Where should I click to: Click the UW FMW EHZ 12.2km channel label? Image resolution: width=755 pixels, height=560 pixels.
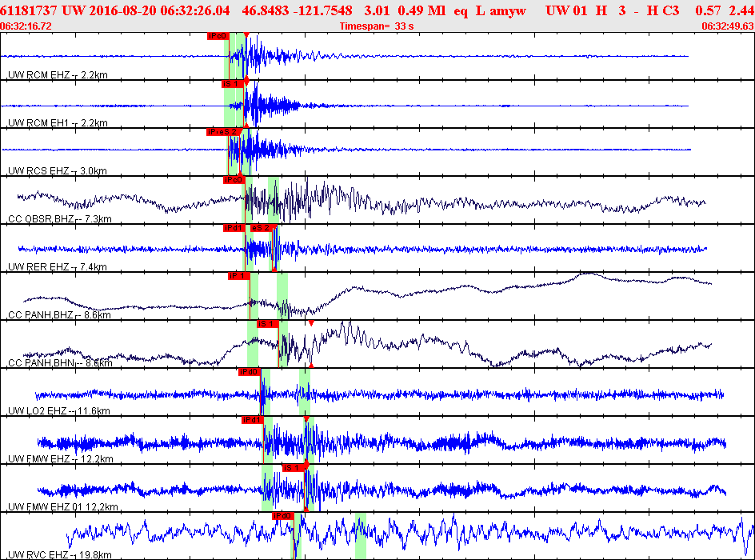tap(61, 459)
